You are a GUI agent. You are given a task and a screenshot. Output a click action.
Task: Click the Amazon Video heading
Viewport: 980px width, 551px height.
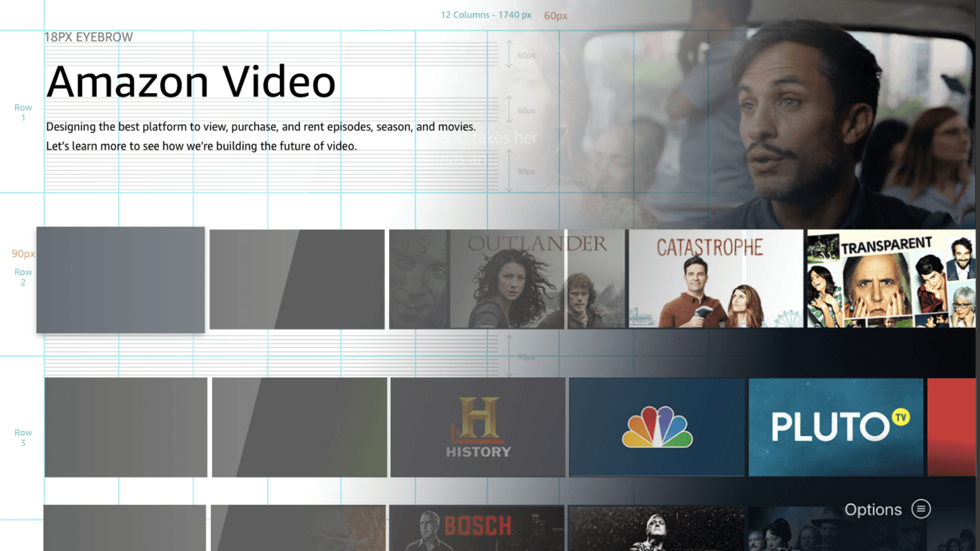pyautogui.click(x=191, y=82)
